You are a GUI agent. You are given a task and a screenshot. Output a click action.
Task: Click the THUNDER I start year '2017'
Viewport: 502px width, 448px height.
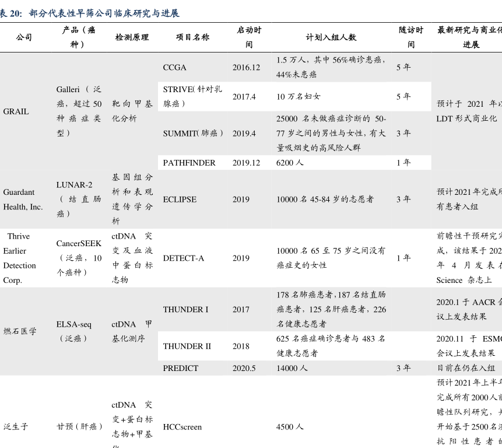[241, 309]
